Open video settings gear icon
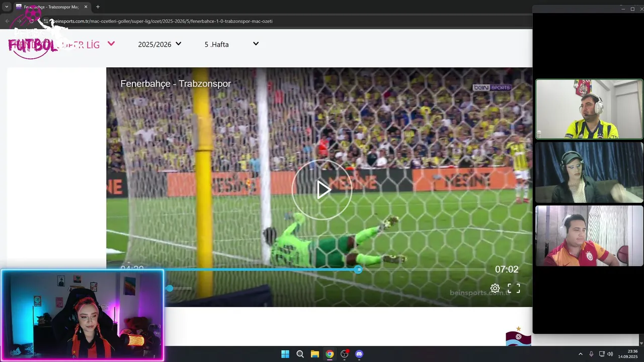 tap(495, 288)
